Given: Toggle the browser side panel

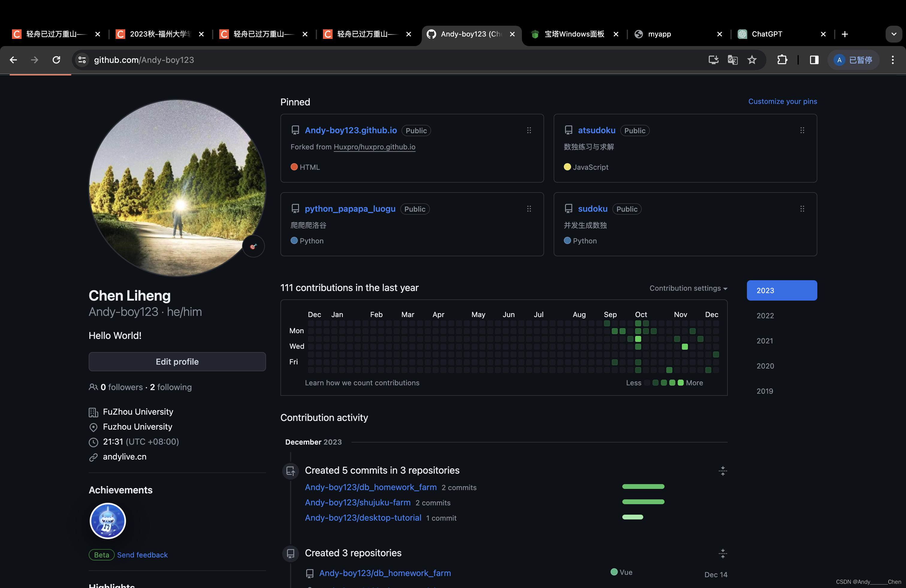Looking at the screenshot, I should coord(814,60).
